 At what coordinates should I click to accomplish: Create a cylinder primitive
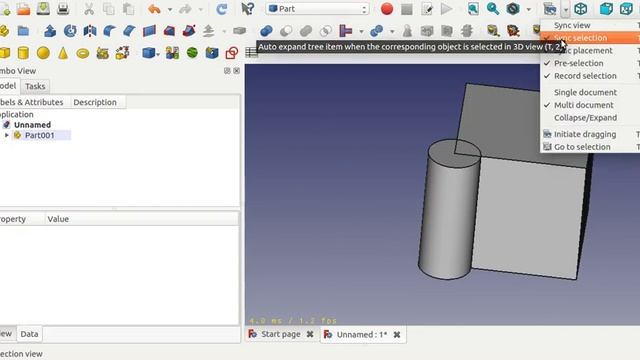point(23,53)
